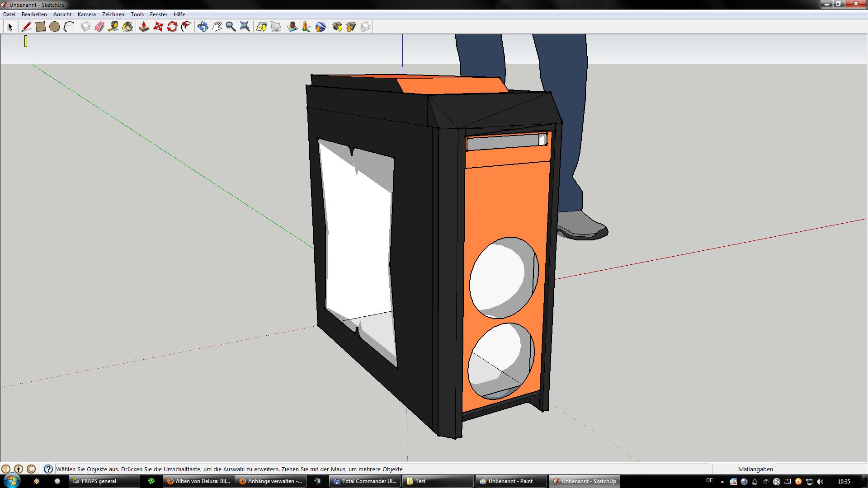This screenshot has height=488, width=868.
Task: Select the Pan hand tool
Action: point(217,27)
